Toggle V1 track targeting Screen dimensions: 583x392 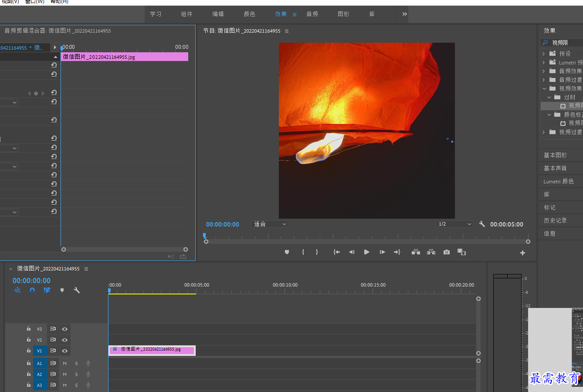[40, 351]
